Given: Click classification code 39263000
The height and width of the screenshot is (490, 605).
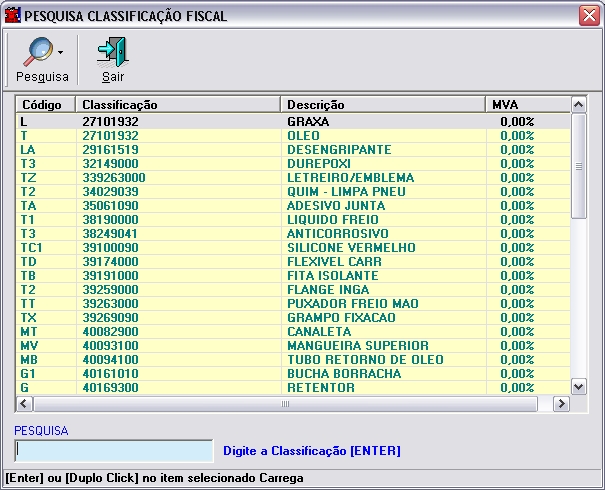Looking at the screenshot, I should [x=110, y=303].
